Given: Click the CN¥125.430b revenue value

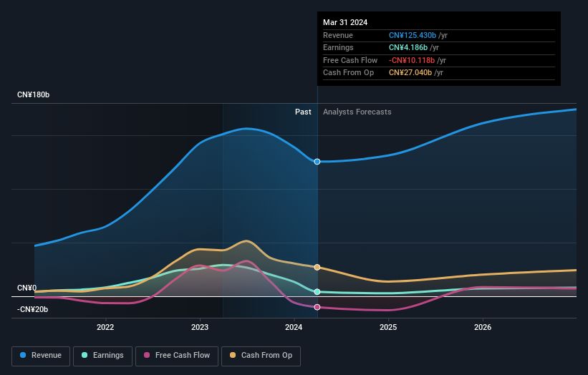Looking at the screenshot, I should 413,35.
